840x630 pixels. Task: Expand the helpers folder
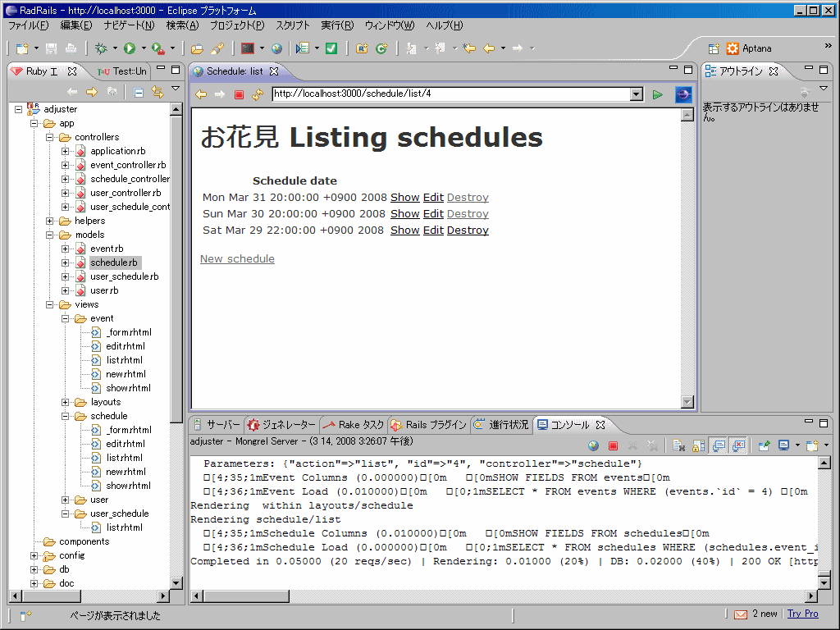point(49,221)
